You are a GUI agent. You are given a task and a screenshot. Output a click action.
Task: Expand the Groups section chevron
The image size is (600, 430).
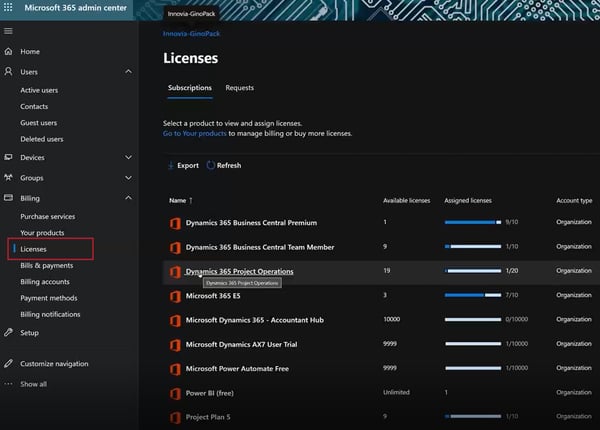click(129, 178)
